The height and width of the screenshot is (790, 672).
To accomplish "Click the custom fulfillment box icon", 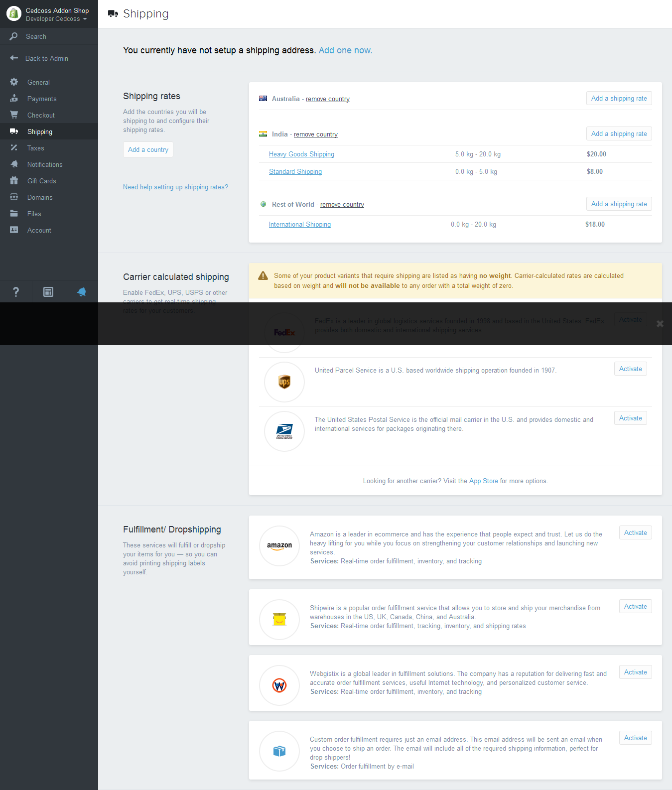I will tap(279, 751).
